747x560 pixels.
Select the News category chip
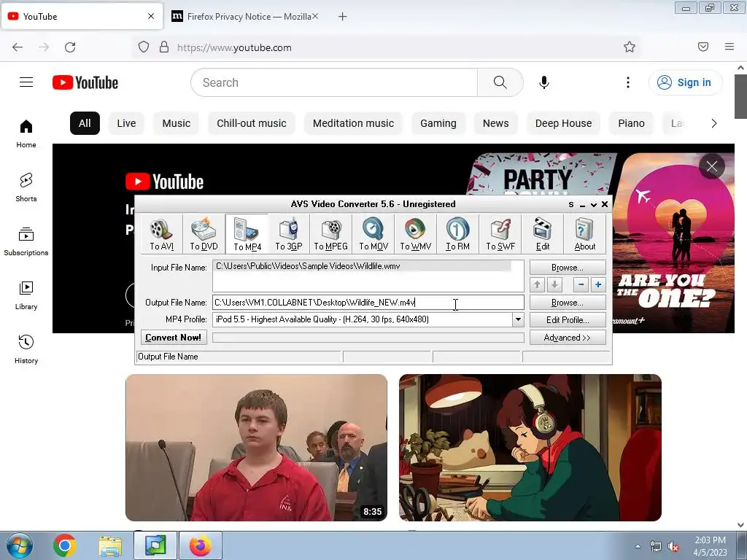496,123
